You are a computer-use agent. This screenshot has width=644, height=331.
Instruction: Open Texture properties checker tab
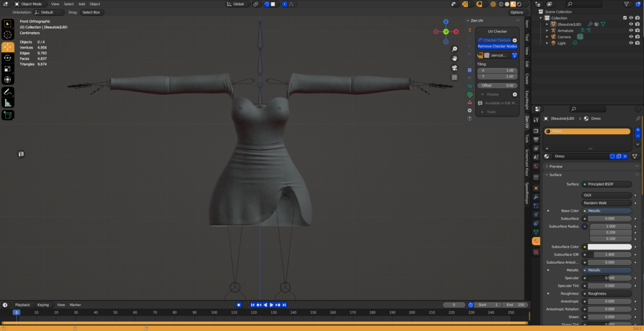(536, 252)
